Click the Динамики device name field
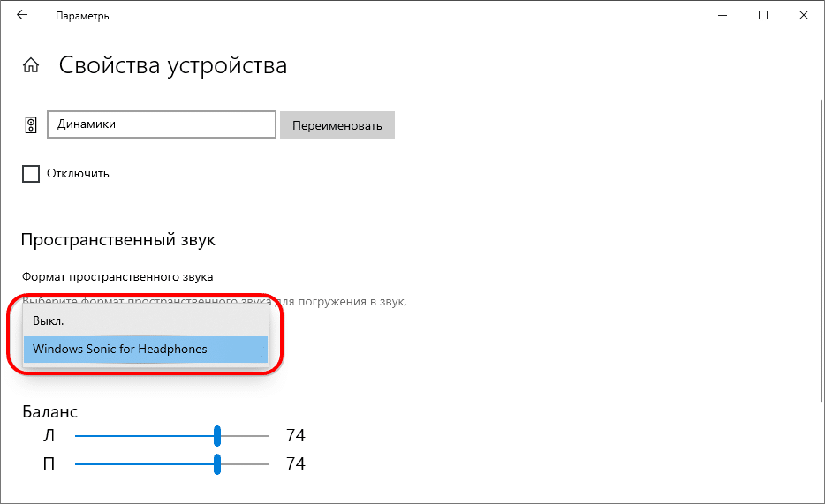825x504 pixels. [161, 124]
